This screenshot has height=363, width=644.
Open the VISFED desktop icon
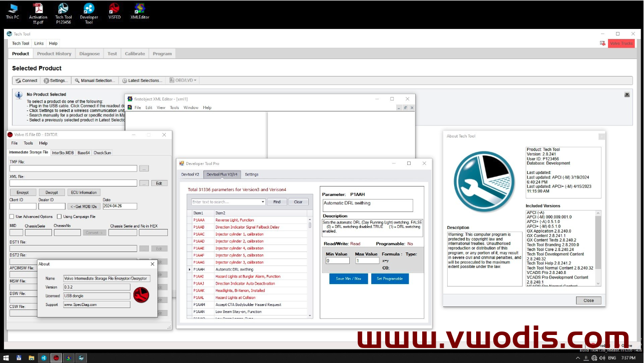(x=114, y=11)
